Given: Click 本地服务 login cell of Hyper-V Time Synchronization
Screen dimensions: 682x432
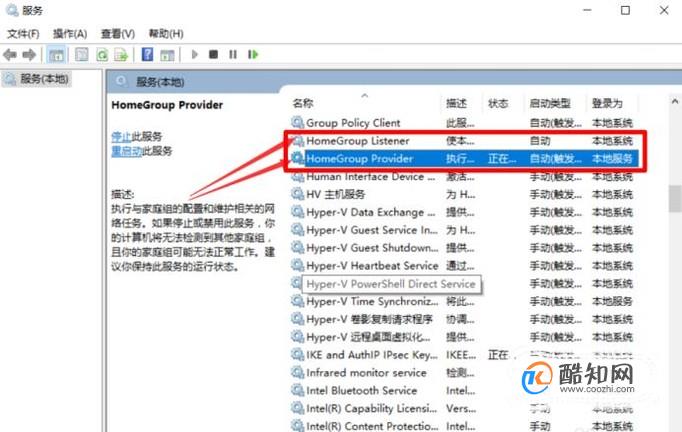Looking at the screenshot, I should pos(612,301).
